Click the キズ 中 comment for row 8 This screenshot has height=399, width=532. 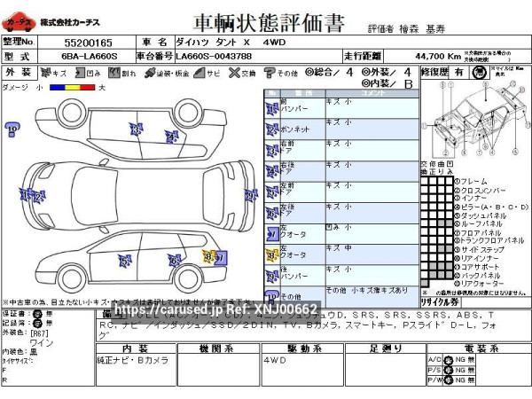[339, 248]
